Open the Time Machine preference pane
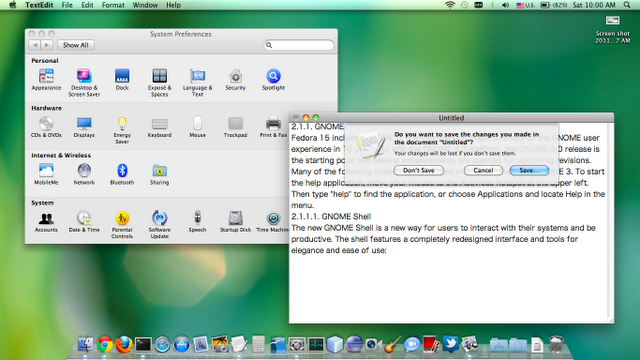 click(272, 221)
